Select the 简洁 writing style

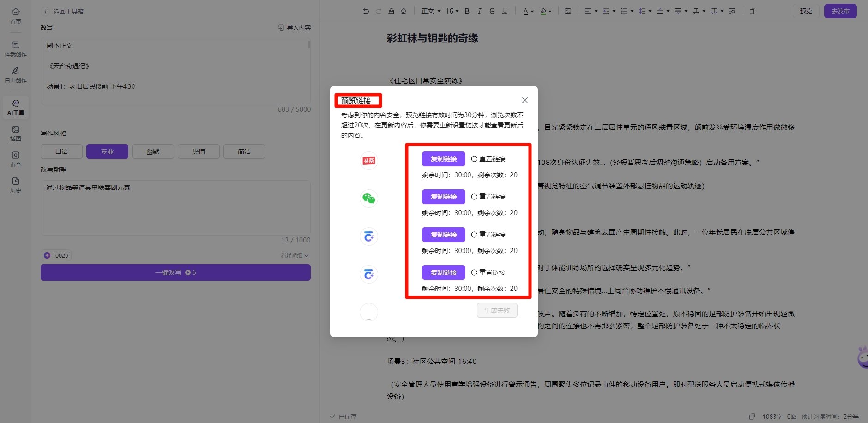pyautogui.click(x=244, y=151)
